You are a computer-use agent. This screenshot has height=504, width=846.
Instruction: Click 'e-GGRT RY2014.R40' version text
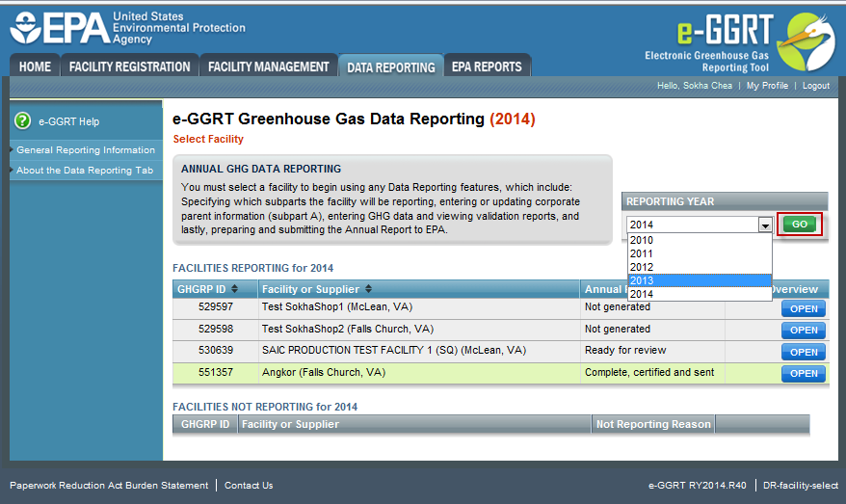(697, 485)
